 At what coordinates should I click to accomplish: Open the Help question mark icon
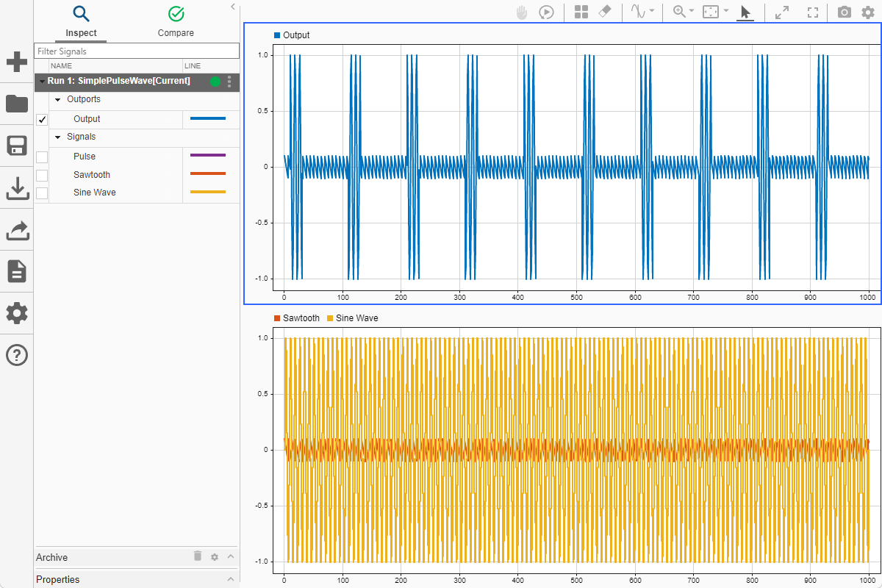click(x=17, y=356)
